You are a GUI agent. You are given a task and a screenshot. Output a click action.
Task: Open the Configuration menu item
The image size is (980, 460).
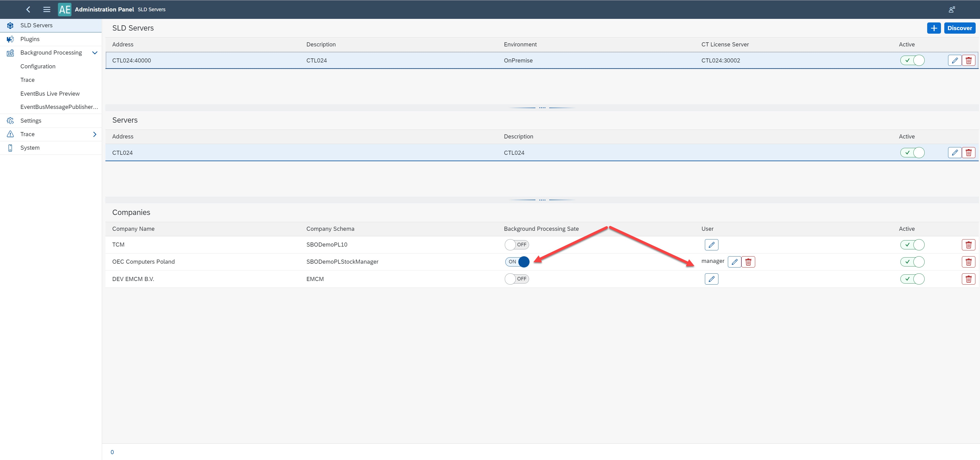click(x=38, y=66)
